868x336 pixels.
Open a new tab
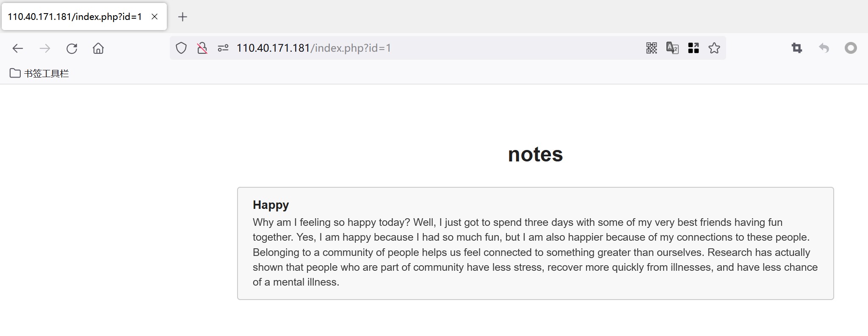(x=182, y=17)
